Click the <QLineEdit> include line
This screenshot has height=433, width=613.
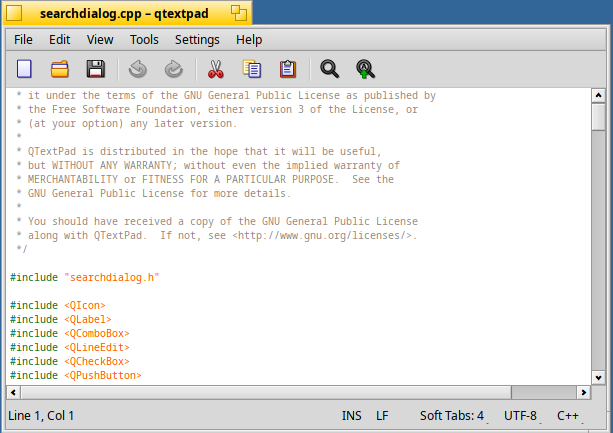pyautogui.click(x=70, y=347)
